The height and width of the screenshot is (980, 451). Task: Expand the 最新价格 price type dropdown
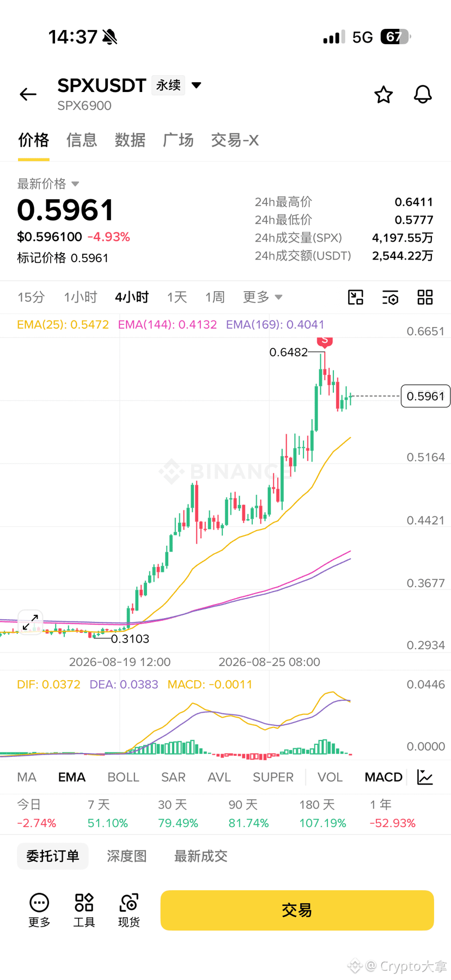(x=48, y=184)
